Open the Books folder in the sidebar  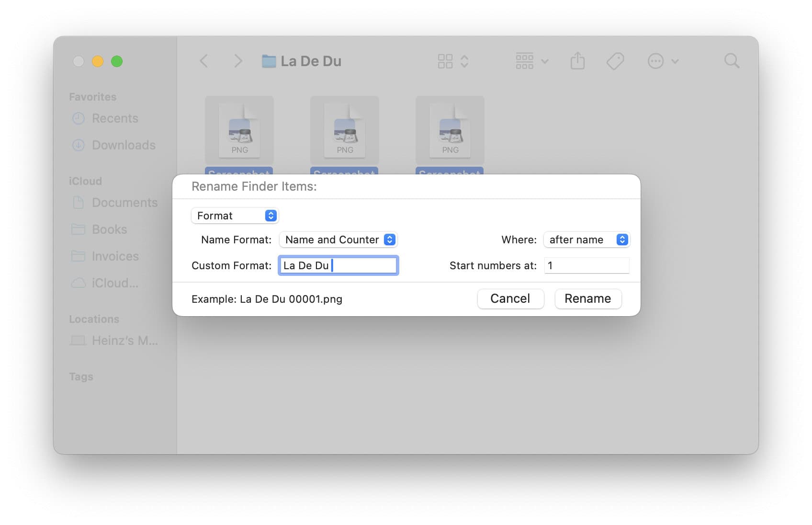(109, 229)
